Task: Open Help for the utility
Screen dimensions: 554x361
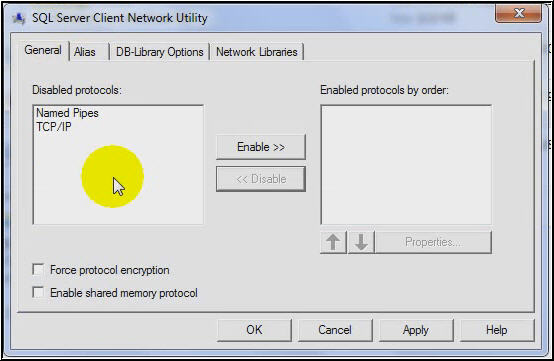Action: point(497,330)
